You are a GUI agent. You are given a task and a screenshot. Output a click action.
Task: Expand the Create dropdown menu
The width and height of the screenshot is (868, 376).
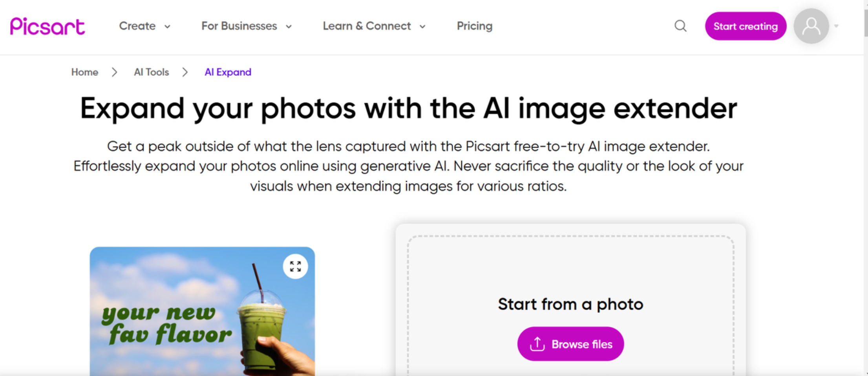(x=144, y=26)
